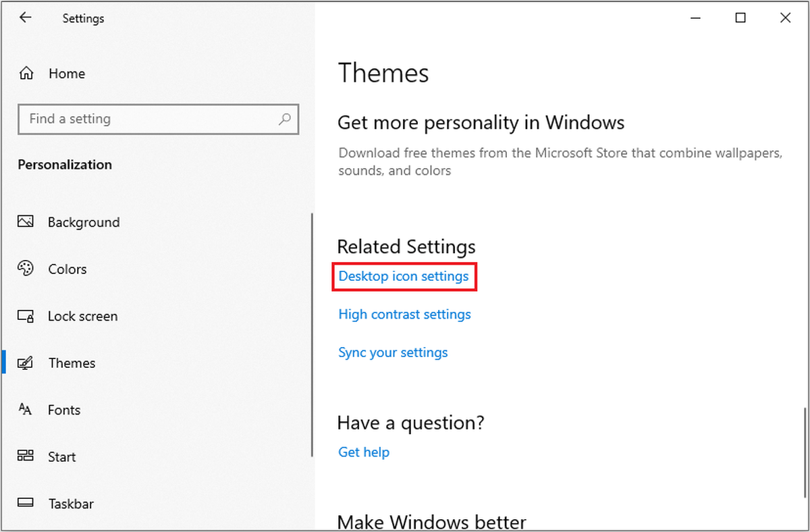The width and height of the screenshot is (810, 532).
Task: Open High contrast settings link
Action: tap(405, 315)
